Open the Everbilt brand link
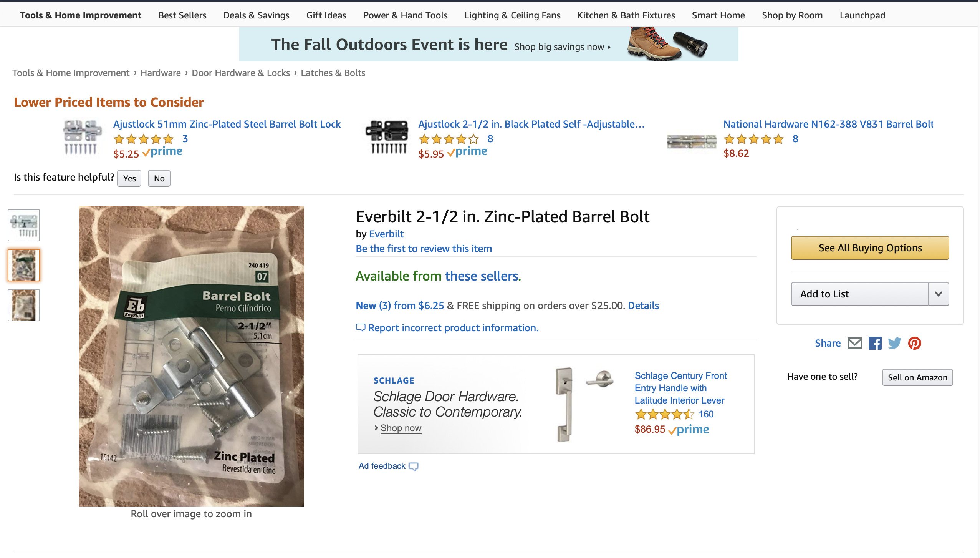Screen dimensions: 980x558 (x=386, y=234)
